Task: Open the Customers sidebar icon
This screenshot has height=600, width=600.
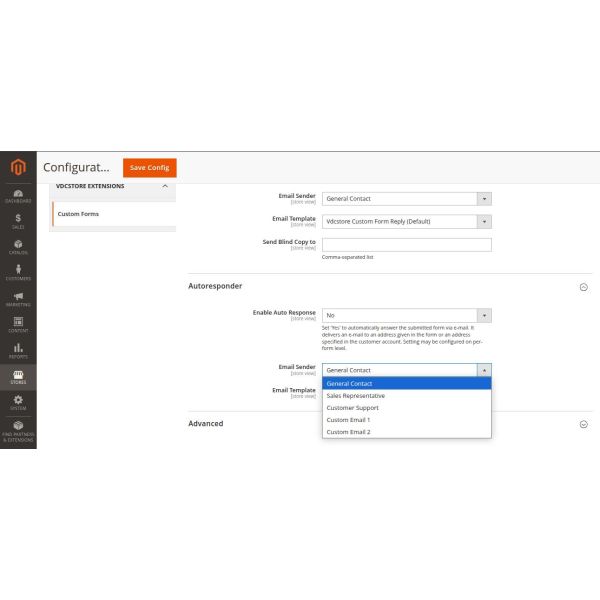Action: coord(18,273)
